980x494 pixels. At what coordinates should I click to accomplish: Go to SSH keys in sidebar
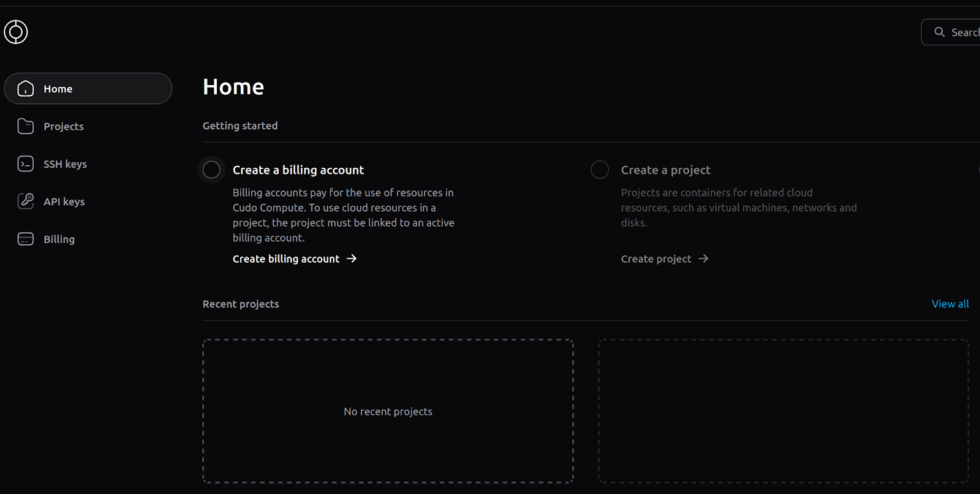click(65, 164)
